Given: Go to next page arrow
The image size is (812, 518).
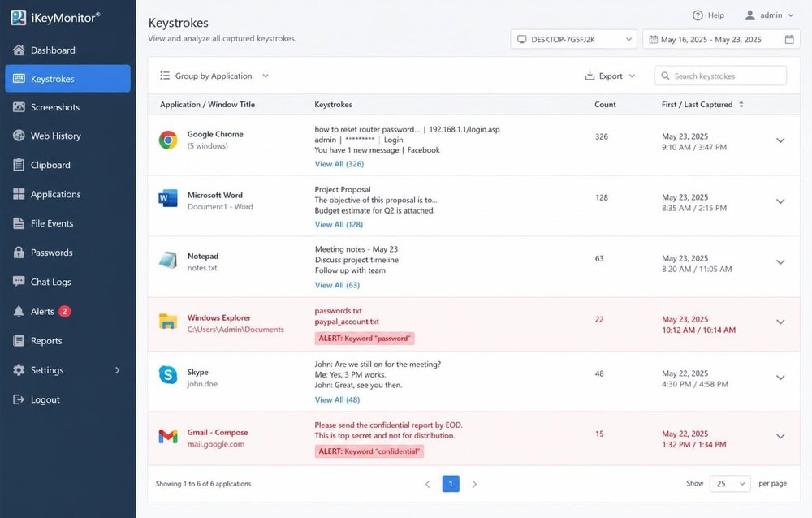Looking at the screenshot, I should click(474, 485).
